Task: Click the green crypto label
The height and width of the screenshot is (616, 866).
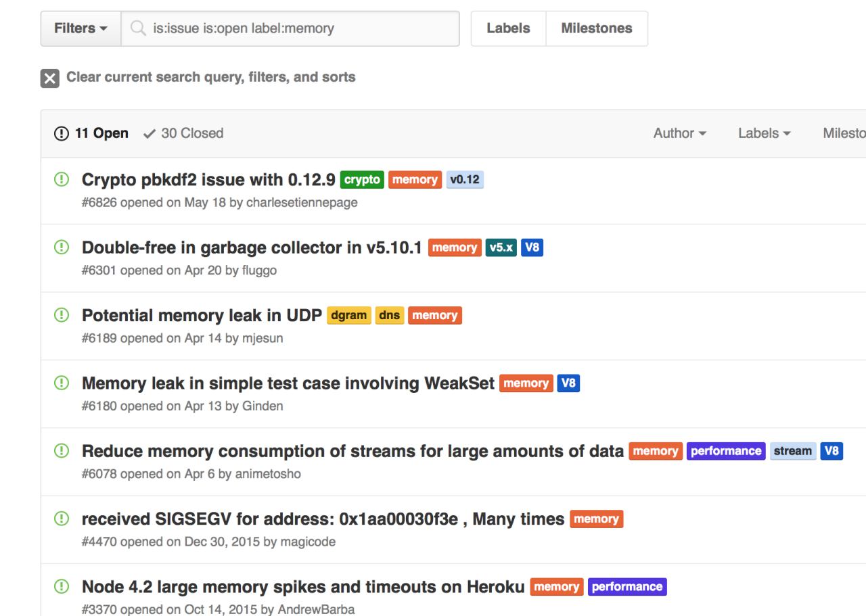Action: (362, 180)
